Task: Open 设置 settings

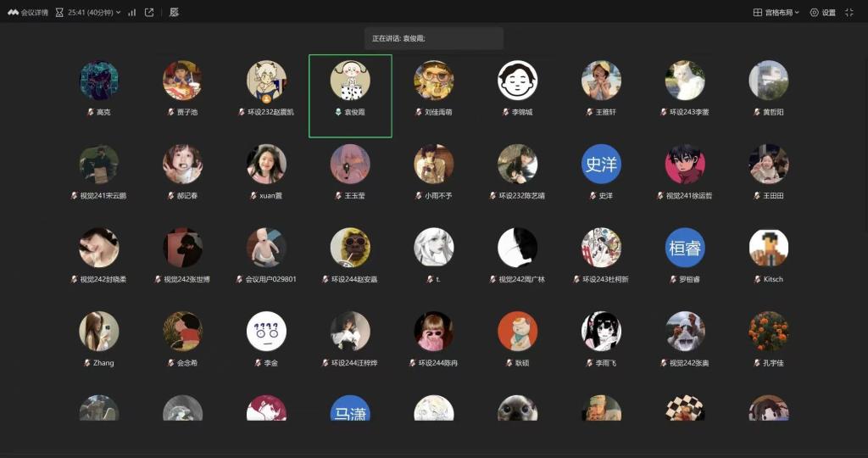Action: [822, 13]
